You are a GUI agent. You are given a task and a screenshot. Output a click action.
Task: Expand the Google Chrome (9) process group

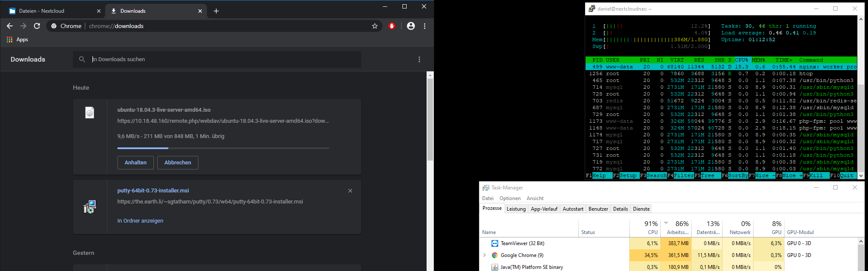click(x=485, y=255)
